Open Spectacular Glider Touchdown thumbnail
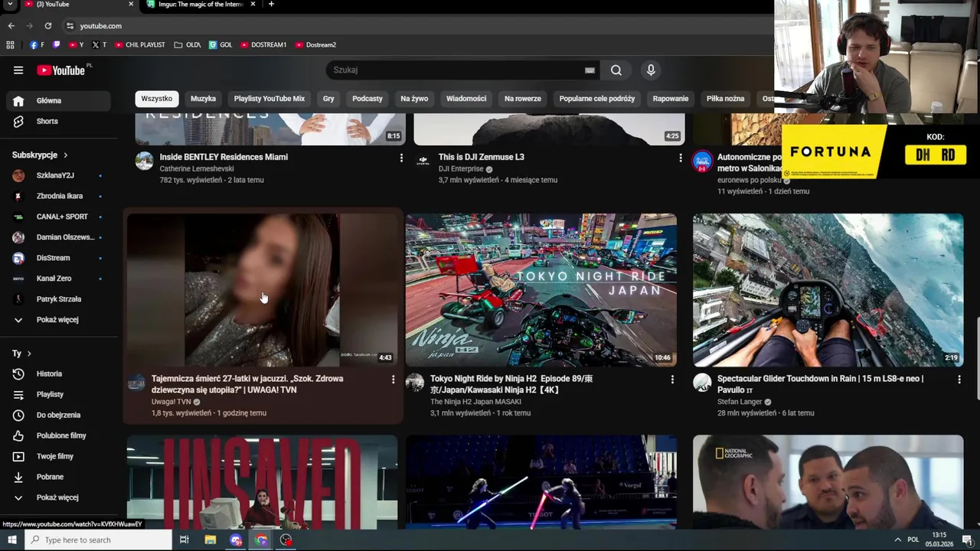Screen dimensions: 980x551 click(828, 290)
